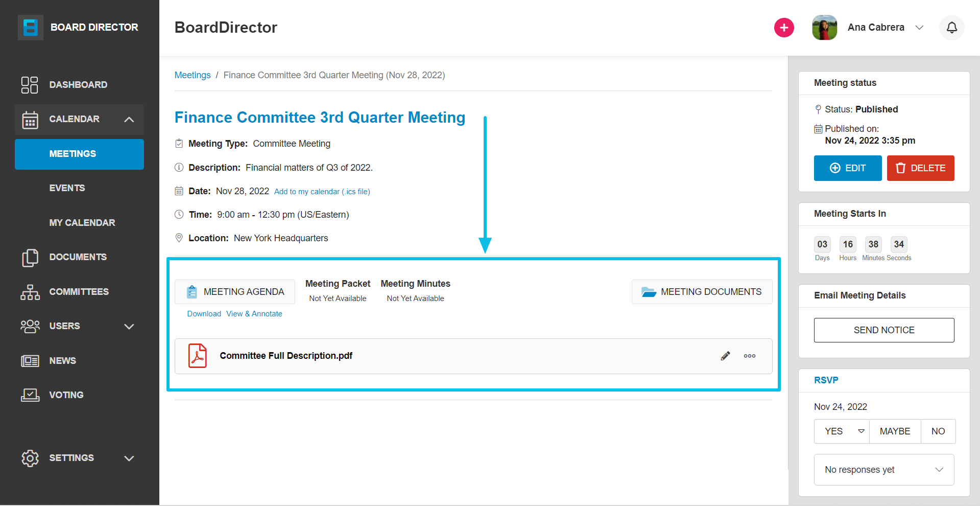980x506 pixels.
Task: Click the red Delete meeting button
Action: (920, 168)
